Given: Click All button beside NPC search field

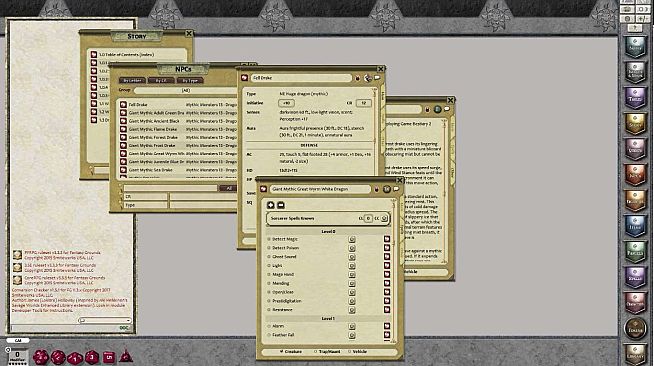Looking at the screenshot, I should 229,188.
